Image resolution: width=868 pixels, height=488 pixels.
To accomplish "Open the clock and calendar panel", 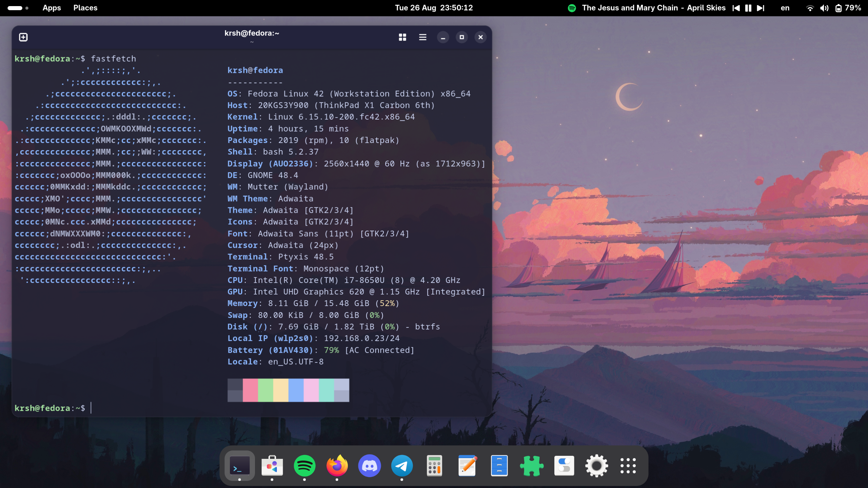I will point(434,8).
